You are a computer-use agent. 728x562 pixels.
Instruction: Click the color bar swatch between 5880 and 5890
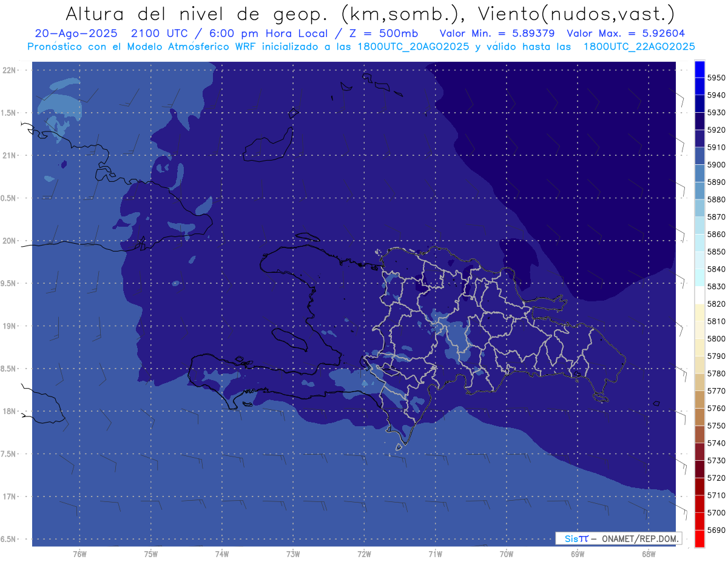point(699,190)
